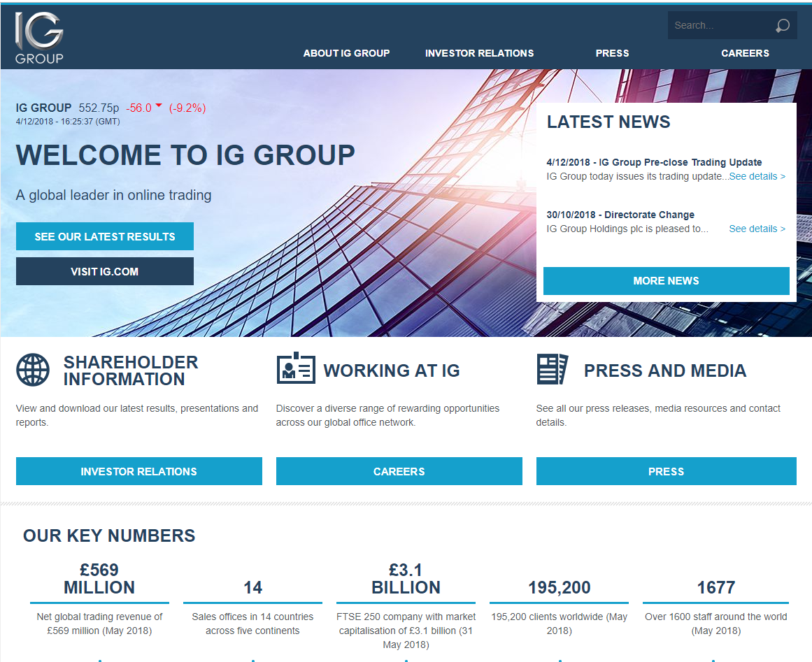Click the blue Press button
Screen dimensions: 812x662
[666, 472]
